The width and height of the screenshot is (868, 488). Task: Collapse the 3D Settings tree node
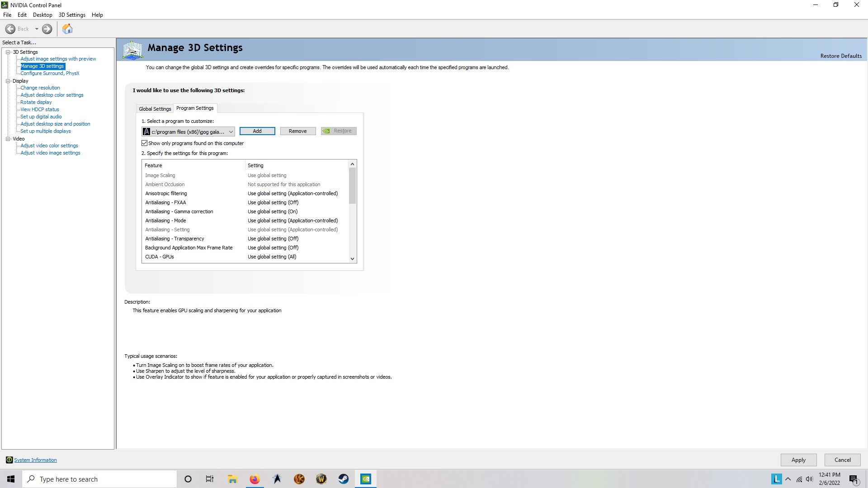pyautogui.click(x=8, y=52)
